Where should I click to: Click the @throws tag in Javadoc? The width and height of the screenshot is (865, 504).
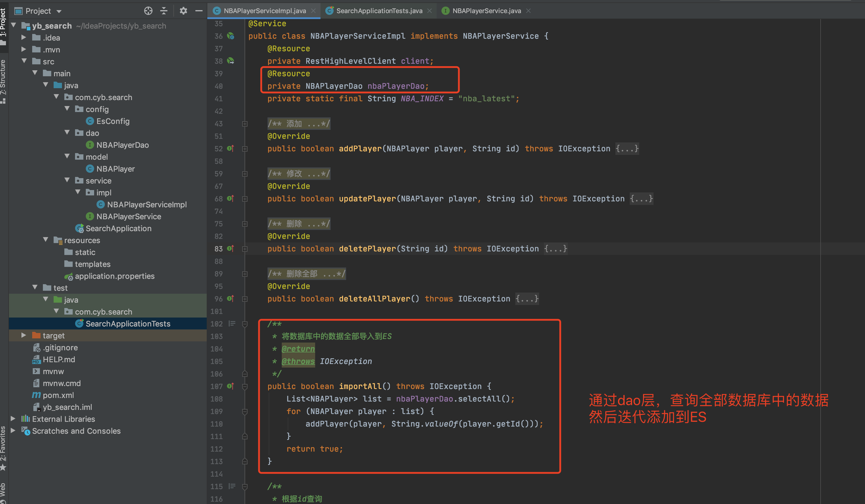pos(298,361)
